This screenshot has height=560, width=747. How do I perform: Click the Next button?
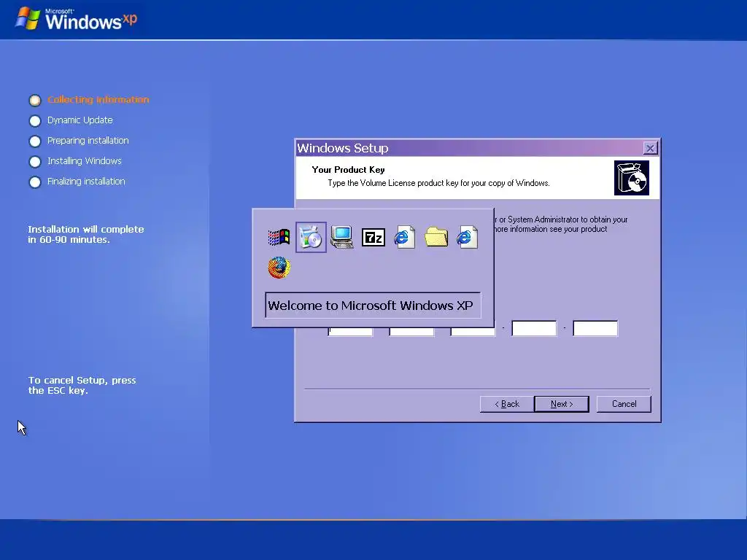pyautogui.click(x=562, y=404)
